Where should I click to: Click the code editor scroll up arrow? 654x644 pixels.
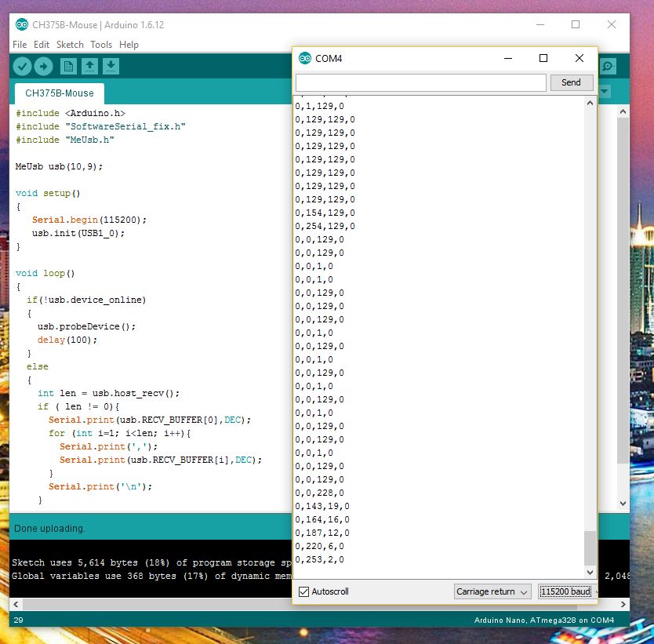[623, 112]
